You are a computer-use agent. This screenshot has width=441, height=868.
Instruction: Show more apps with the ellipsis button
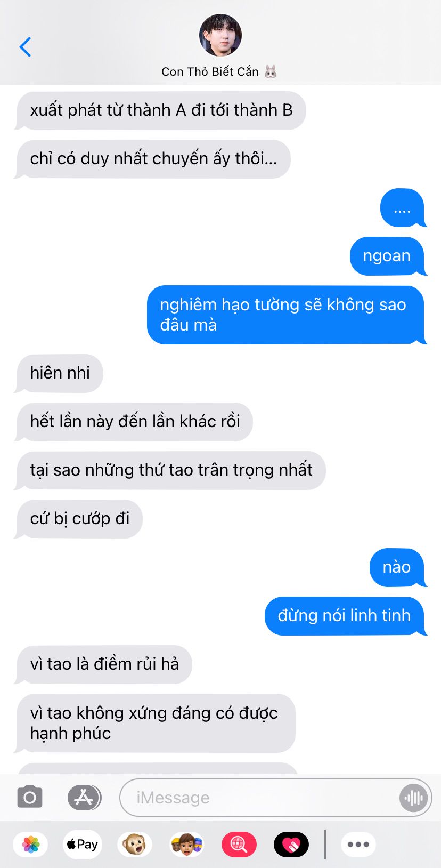coord(358,844)
